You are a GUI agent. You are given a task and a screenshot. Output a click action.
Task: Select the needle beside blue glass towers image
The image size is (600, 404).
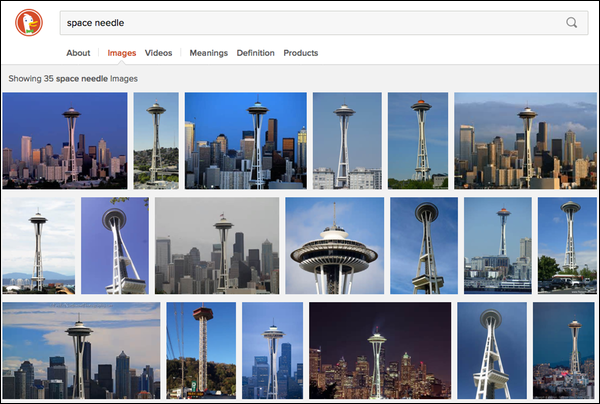click(272, 352)
